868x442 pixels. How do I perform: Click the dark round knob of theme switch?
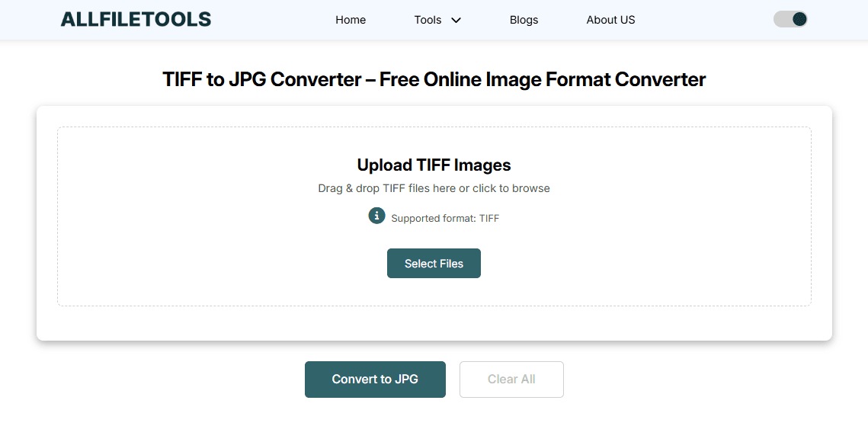799,19
